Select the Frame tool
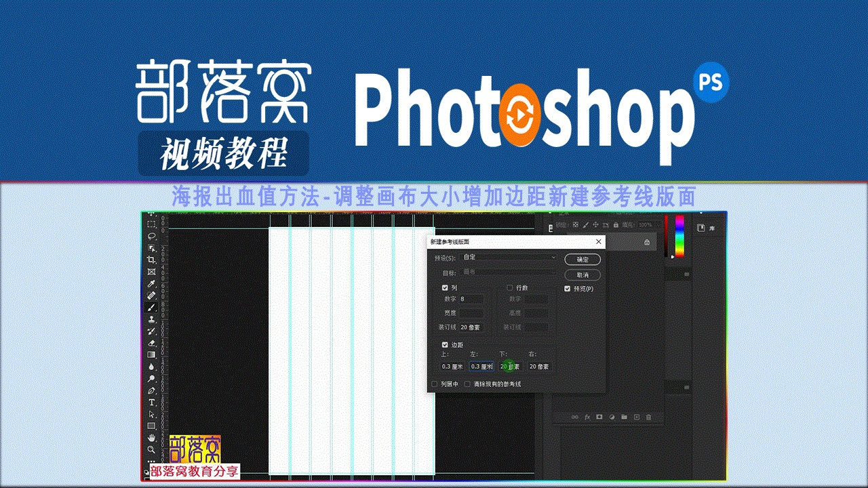 [151, 272]
